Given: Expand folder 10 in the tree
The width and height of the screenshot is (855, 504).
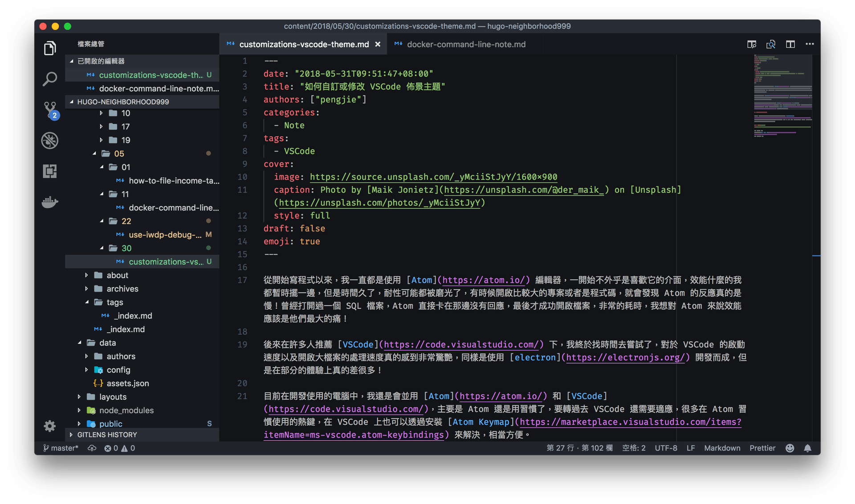Looking at the screenshot, I should tap(142, 113).
